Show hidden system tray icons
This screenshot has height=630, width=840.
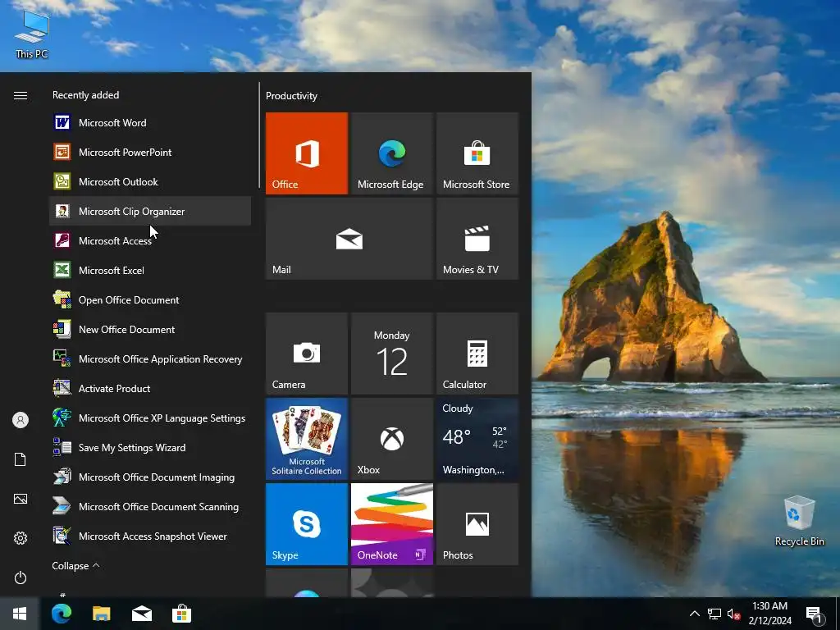694,614
